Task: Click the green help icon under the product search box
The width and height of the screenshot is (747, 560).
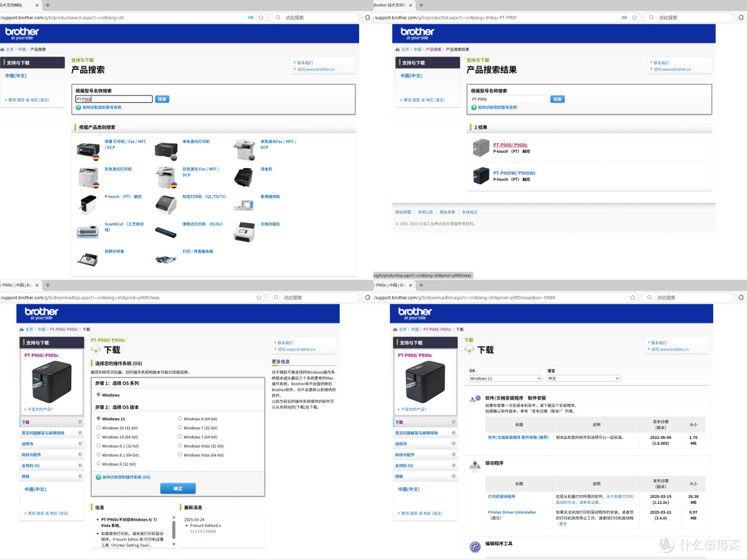Action: click(79, 108)
